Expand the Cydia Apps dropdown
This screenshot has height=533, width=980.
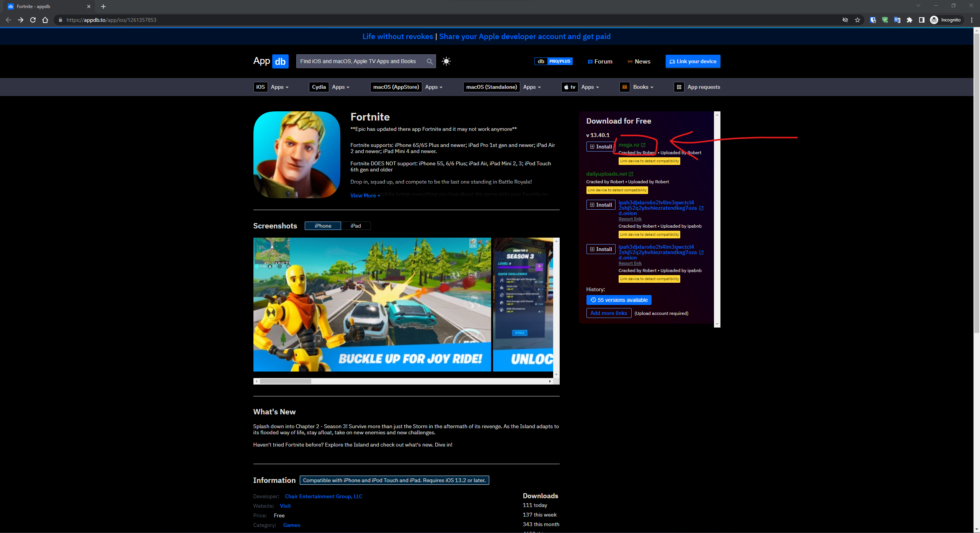340,87
